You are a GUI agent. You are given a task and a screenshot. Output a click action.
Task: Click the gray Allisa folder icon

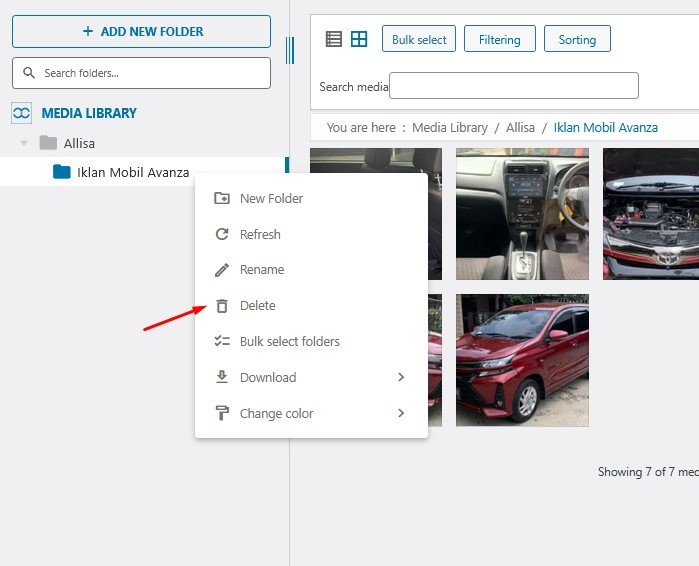(x=48, y=143)
